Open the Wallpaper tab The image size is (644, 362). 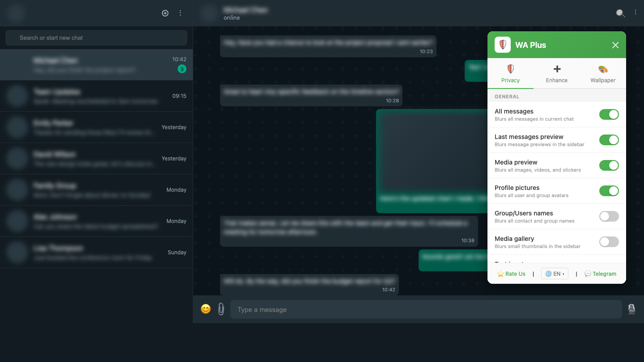pyautogui.click(x=603, y=74)
